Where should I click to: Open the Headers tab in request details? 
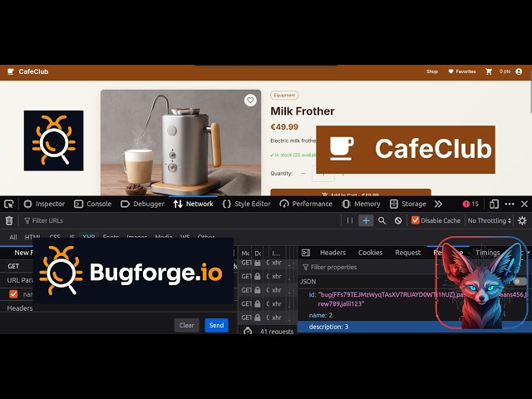point(332,253)
